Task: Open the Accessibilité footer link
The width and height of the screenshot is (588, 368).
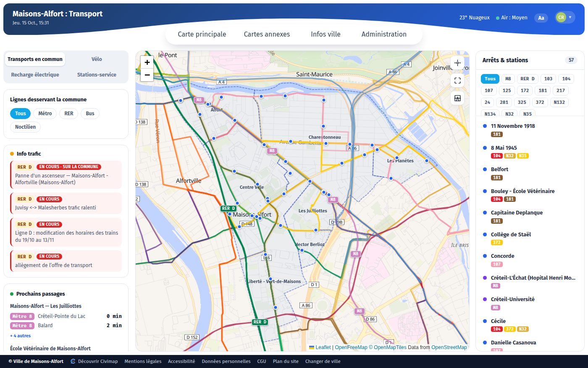Action: point(181,361)
